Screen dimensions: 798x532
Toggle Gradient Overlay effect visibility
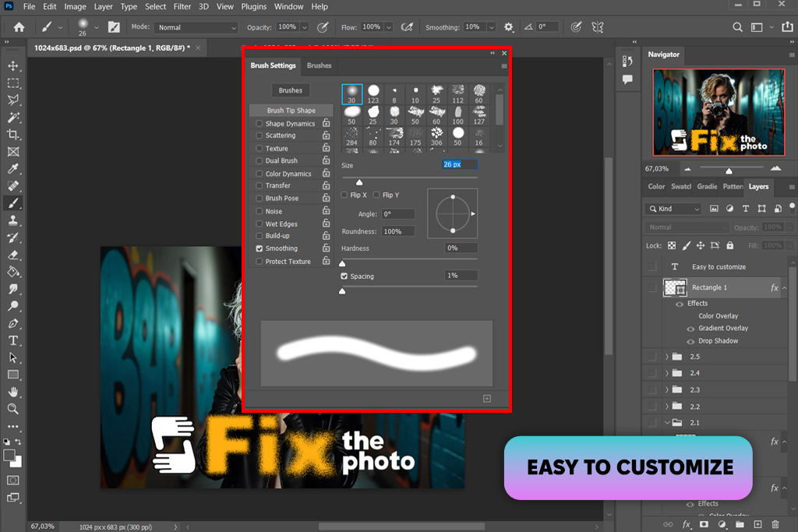690,329
